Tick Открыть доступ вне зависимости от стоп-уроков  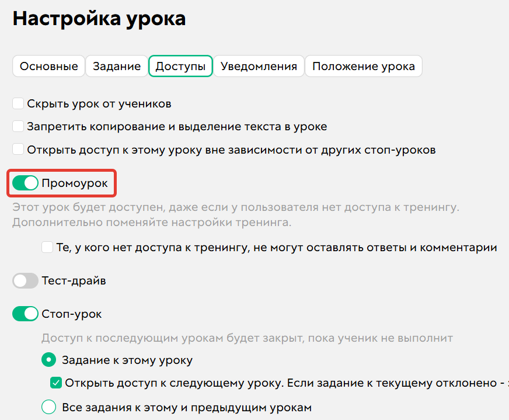(18, 150)
